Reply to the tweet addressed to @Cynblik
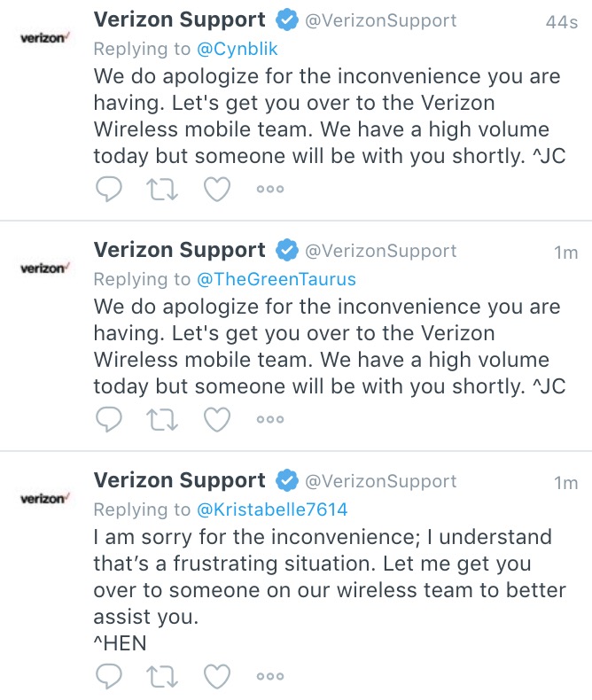 coord(108,188)
